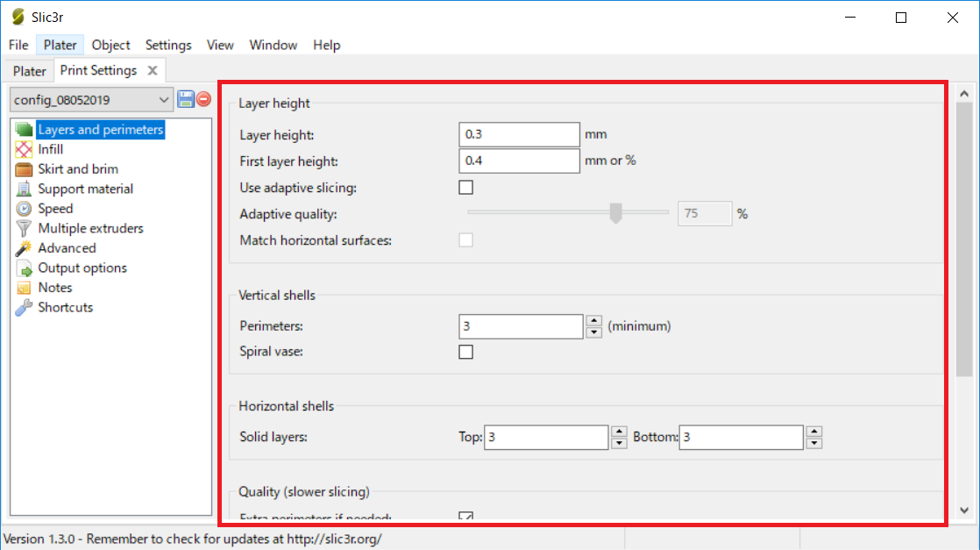The image size is (980, 550).
Task: Click the Multiple extruders funnel icon
Action: (24, 228)
